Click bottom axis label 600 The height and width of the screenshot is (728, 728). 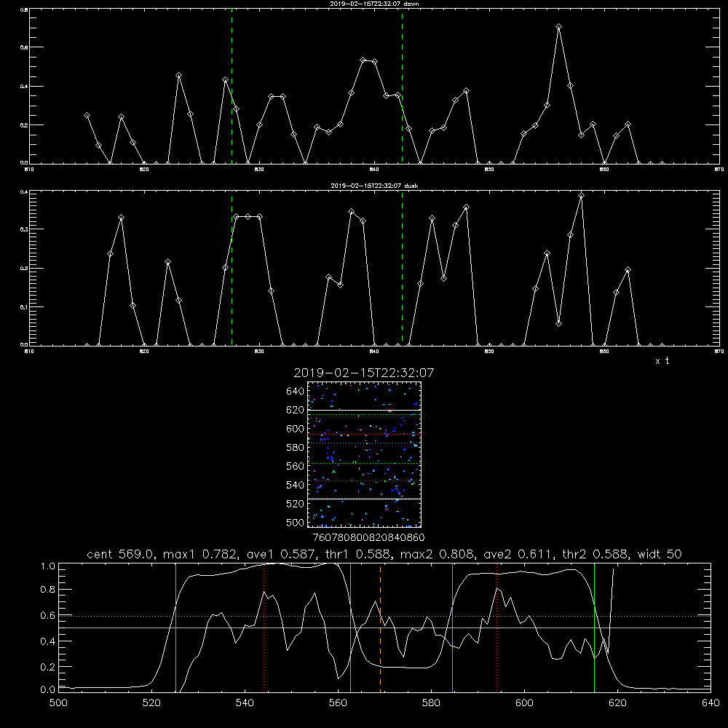525,703
